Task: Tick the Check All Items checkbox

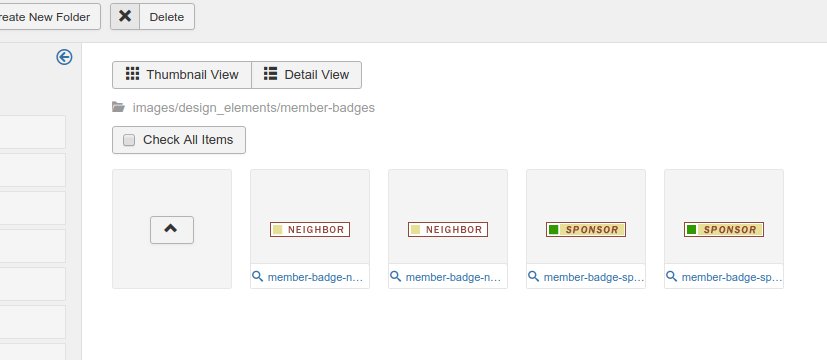Action: [129, 140]
